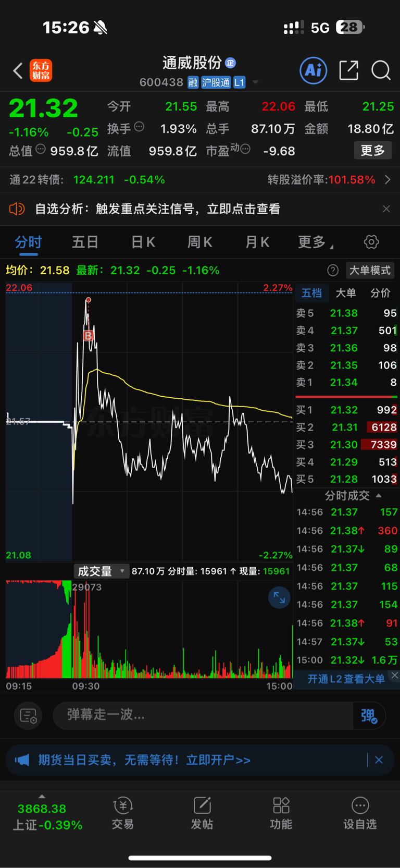The image size is (400, 868).
Task: Tap the red peak dot on chart
Action: tap(89, 300)
